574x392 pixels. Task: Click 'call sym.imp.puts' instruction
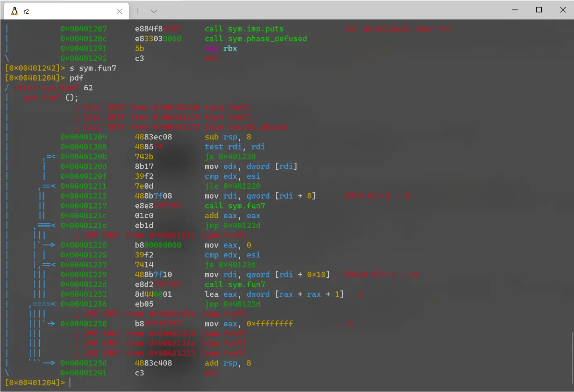(244, 29)
